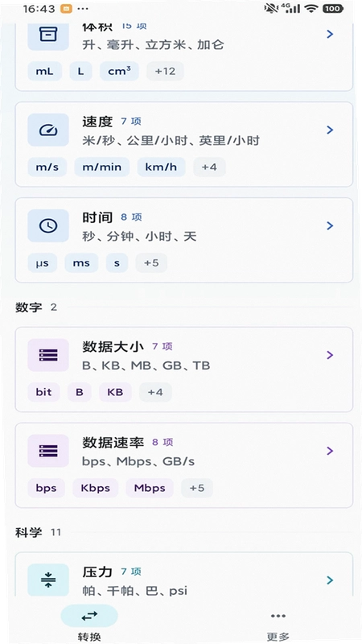Show more volume units with +12
This screenshot has height=644, width=362.
click(x=165, y=71)
